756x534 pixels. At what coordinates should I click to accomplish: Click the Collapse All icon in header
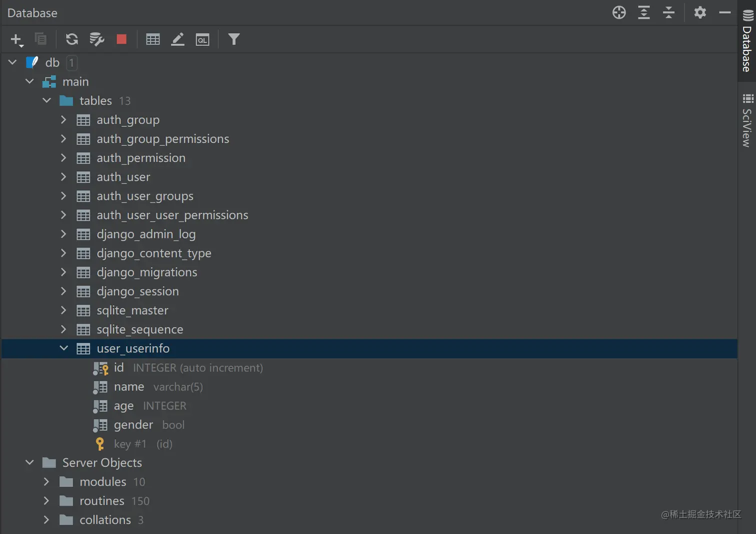tap(668, 12)
